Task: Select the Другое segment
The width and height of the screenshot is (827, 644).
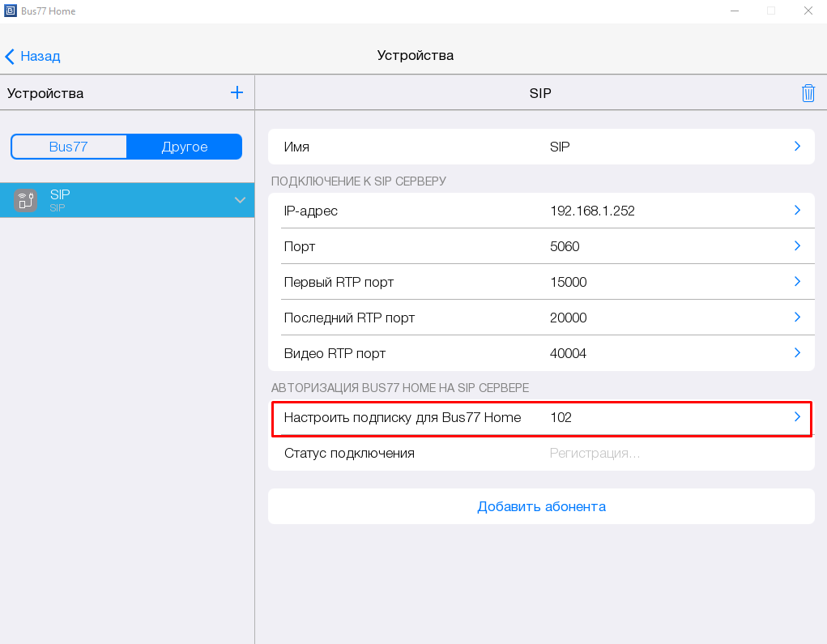Action: click(x=185, y=147)
